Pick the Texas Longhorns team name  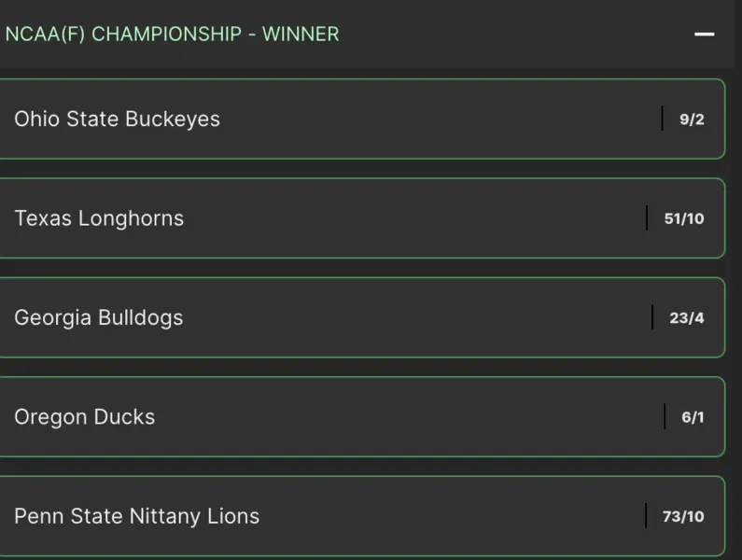(x=99, y=218)
